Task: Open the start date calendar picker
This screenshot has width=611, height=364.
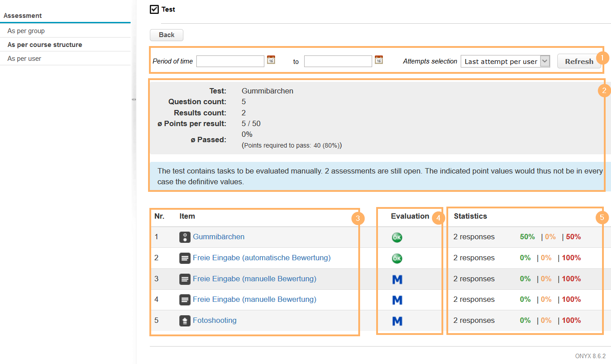Action: (x=271, y=60)
